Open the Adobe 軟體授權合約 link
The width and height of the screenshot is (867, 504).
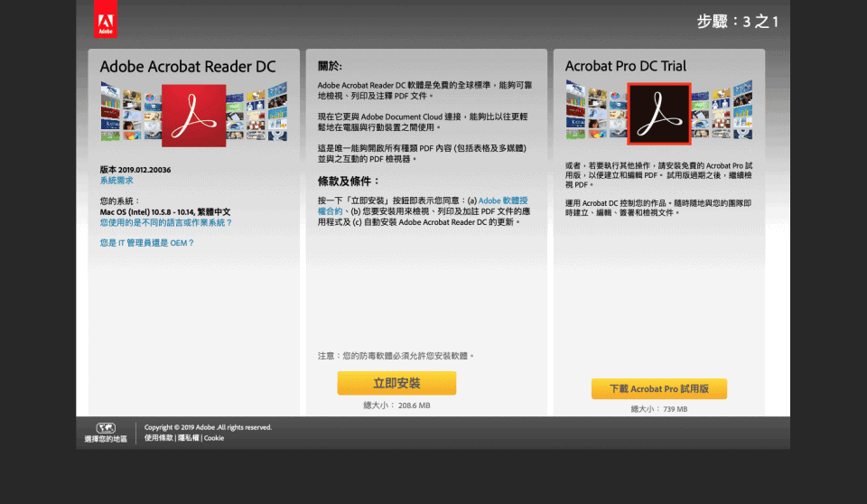click(x=423, y=206)
